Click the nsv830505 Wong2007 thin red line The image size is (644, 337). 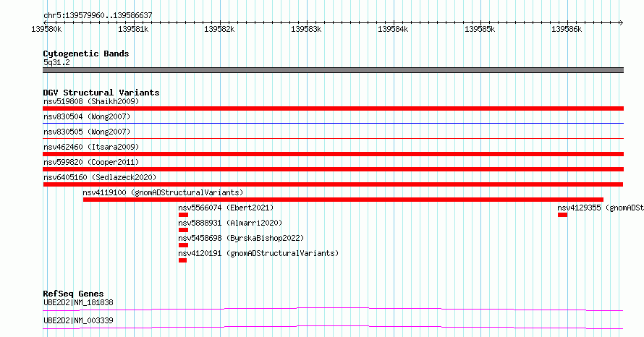[333, 138]
